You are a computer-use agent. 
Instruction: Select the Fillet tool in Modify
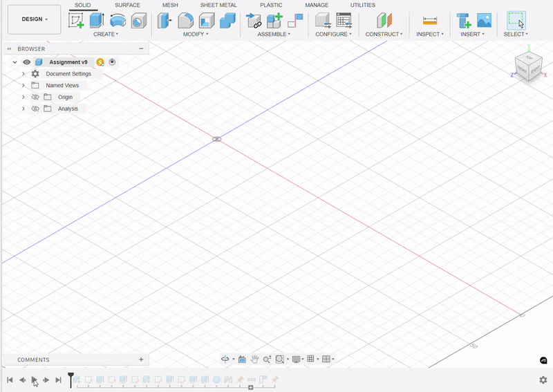click(x=185, y=21)
